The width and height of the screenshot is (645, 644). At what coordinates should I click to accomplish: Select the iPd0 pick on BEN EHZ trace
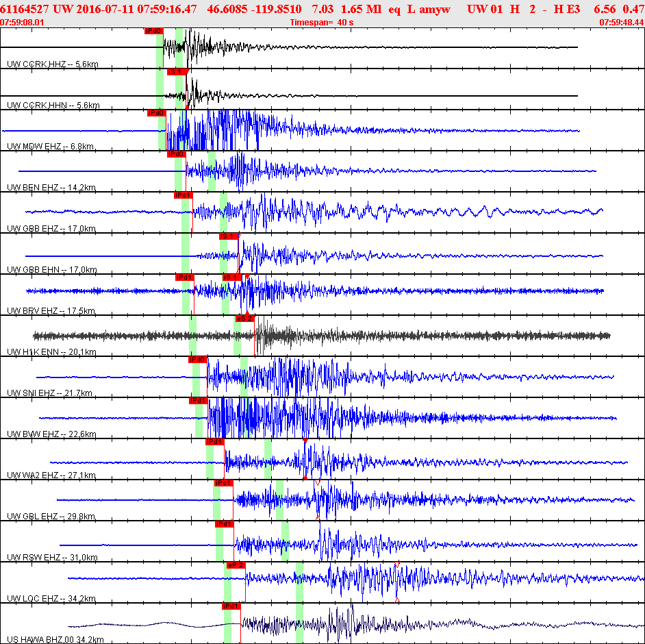click(177, 154)
